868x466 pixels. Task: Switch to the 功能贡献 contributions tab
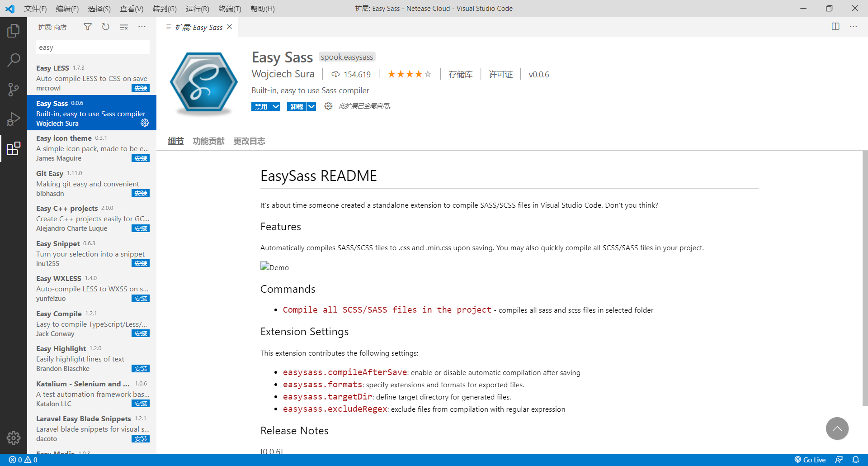click(x=208, y=141)
